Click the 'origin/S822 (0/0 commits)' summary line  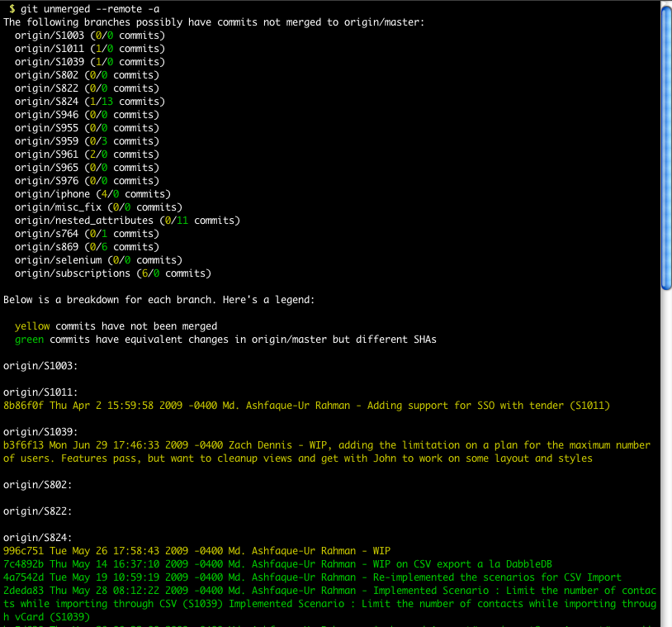[87, 88]
